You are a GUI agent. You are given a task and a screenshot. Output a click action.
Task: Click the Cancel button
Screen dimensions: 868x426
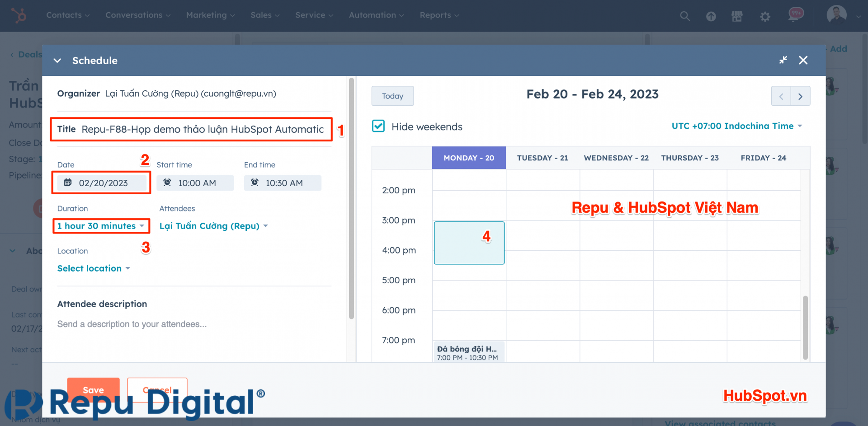(157, 390)
